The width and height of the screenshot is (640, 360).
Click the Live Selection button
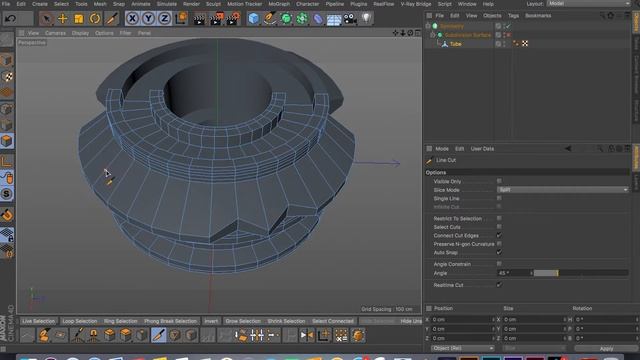pos(38,321)
